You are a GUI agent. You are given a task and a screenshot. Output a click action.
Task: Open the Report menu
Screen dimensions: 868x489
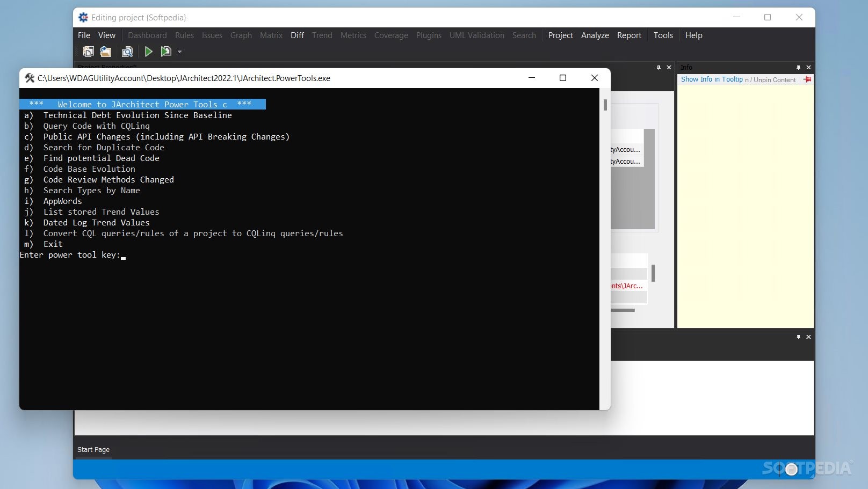click(x=629, y=35)
